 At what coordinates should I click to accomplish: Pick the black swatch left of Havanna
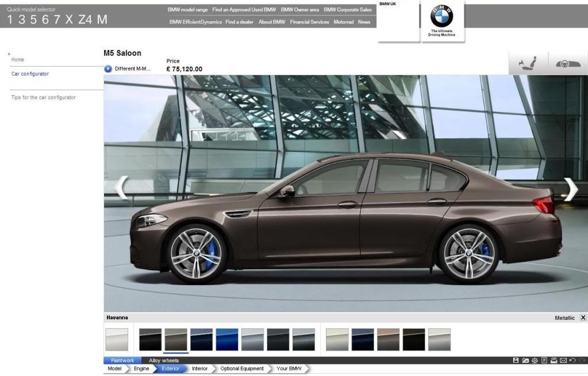coord(151,340)
